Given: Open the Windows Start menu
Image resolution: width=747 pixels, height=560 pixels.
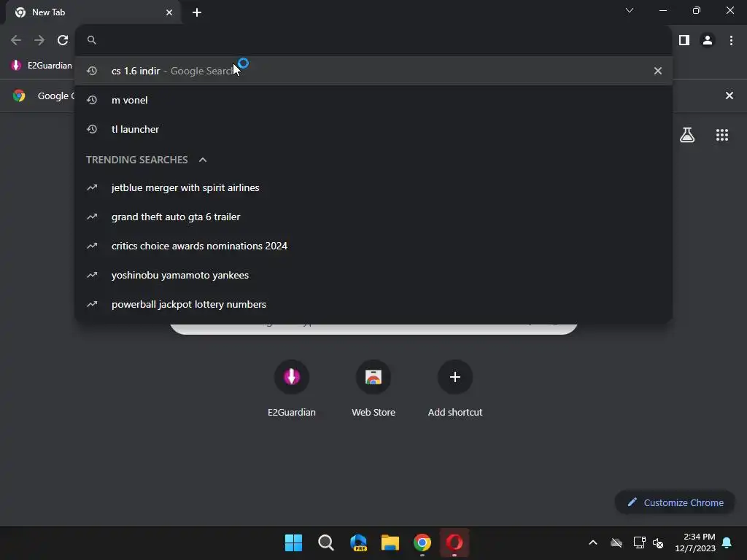Looking at the screenshot, I should (x=293, y=542).
